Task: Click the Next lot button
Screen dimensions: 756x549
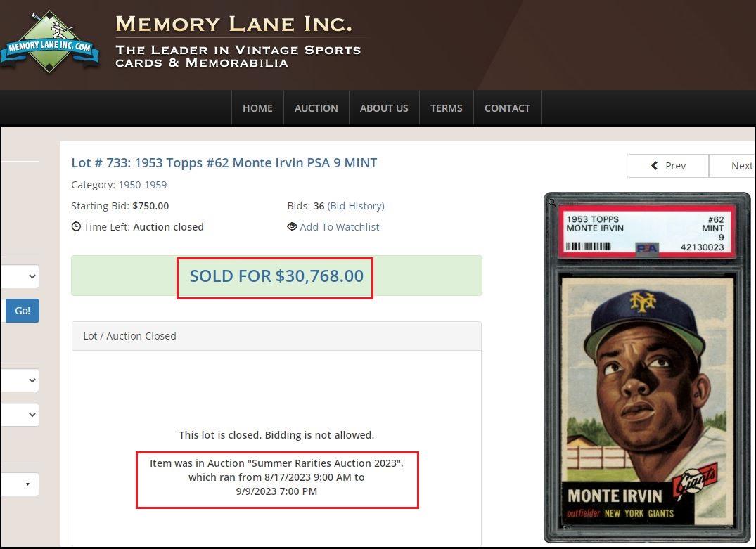Action: click(732, 166)
